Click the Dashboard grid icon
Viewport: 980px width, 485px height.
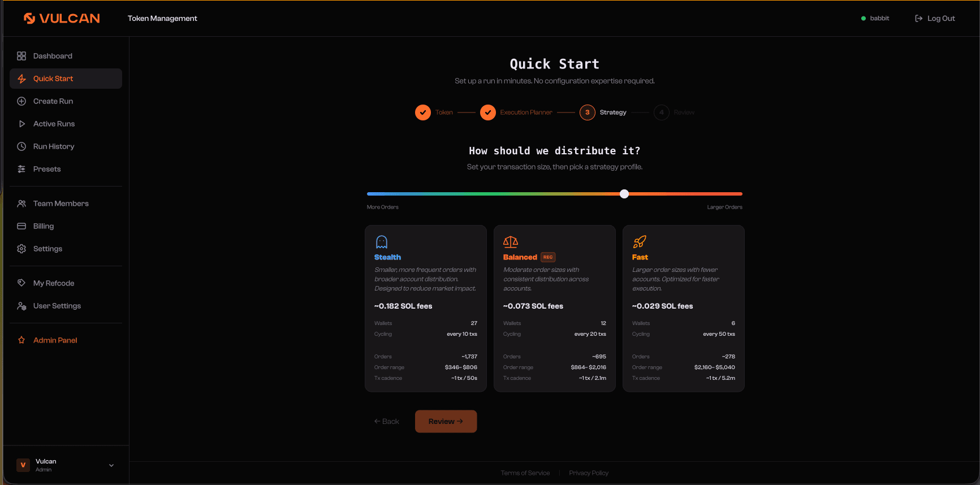click(x=21, y=56)
